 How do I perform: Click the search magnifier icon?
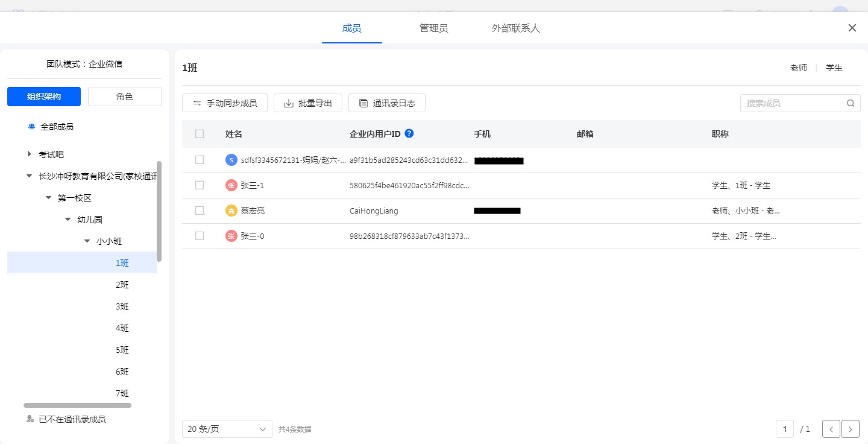pos(850,103)
